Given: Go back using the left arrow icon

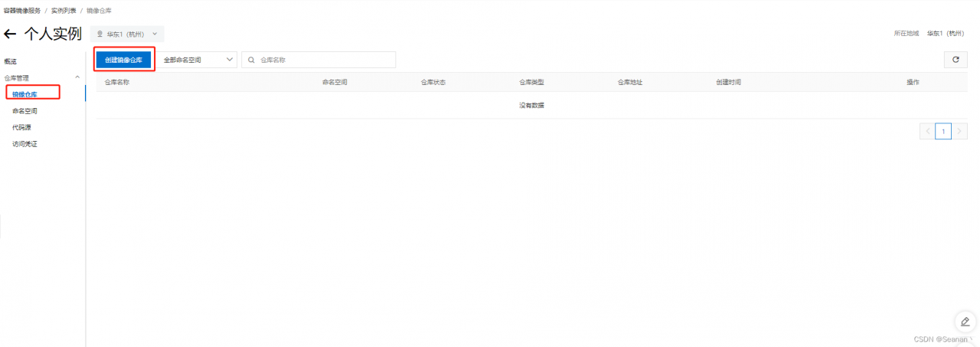Looking at the screenshot, I should coord(10,34).
